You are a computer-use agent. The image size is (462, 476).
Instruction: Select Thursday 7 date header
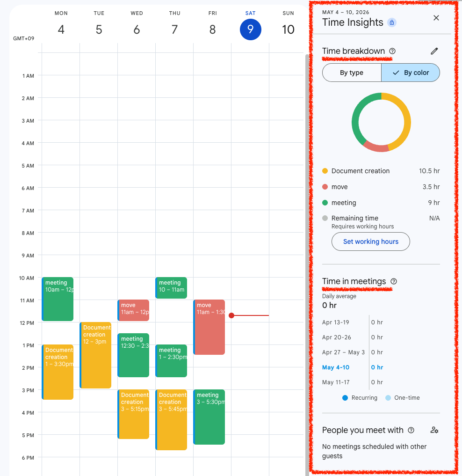point(174,29)
